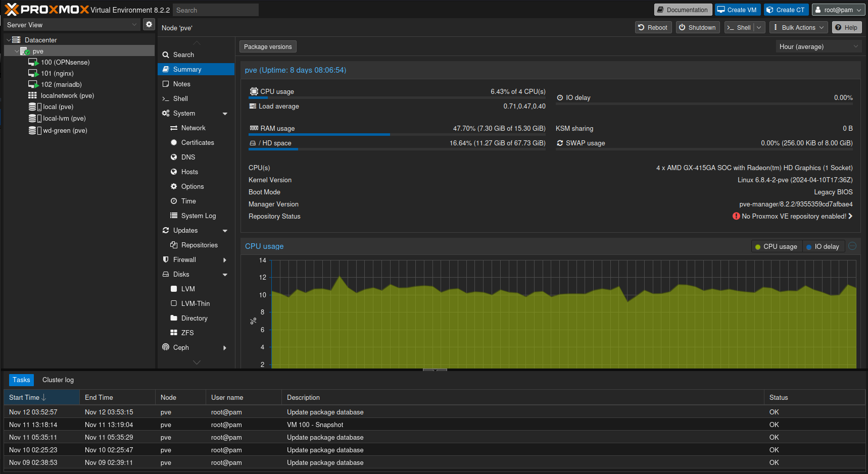
Task: Toggle the IO delay legend series
Action: 823,246
